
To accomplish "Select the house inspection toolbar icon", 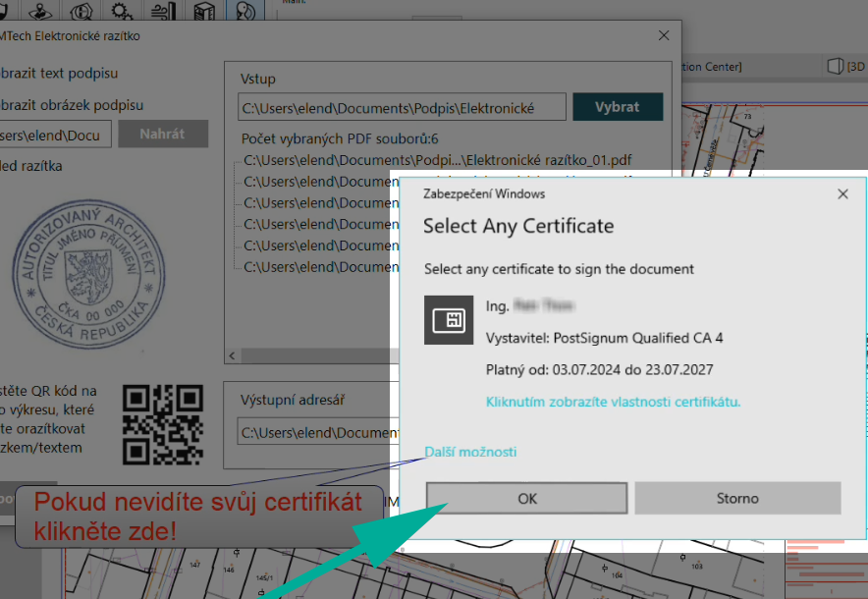I will pos(80,12).
